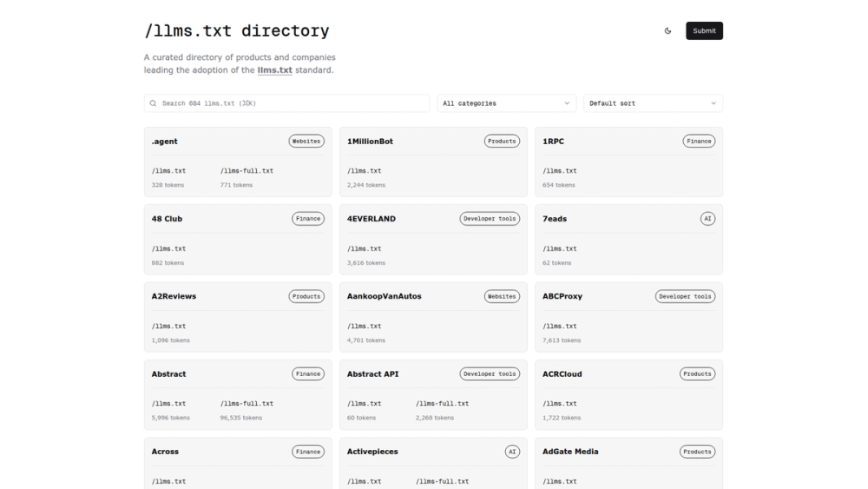The width and height of the screenshot is (868, 489).
Task: Select the 7,613 tokens count on ABCProxy
Action: (x=562, y=340)
